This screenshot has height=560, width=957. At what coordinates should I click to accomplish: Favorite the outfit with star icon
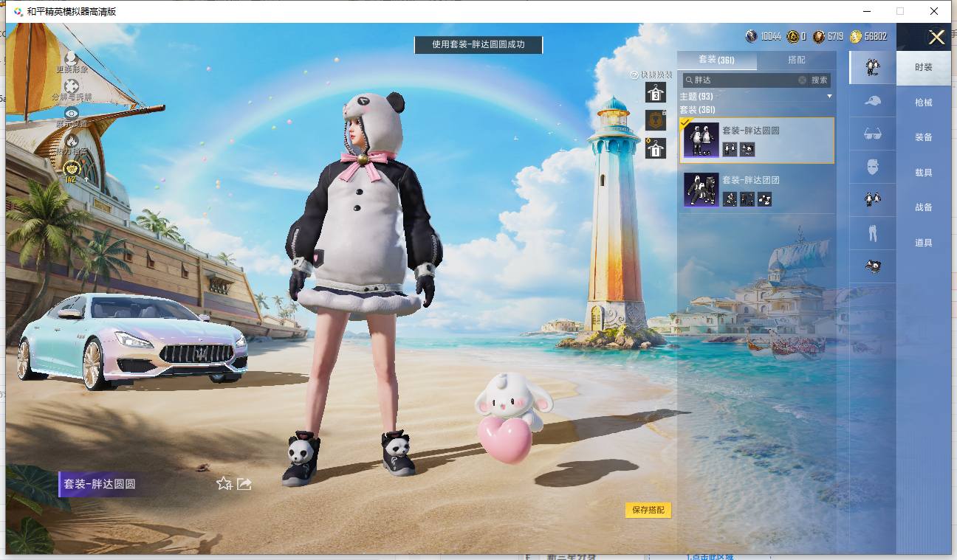(x=224, y=484)
